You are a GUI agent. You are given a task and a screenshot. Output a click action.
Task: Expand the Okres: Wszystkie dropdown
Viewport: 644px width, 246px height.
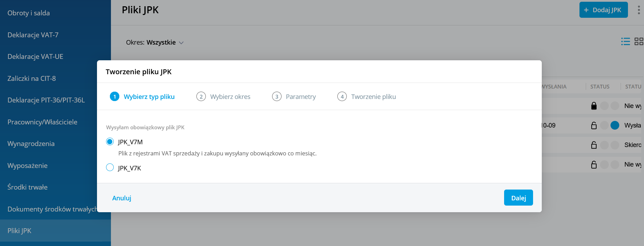click(155, 43)
